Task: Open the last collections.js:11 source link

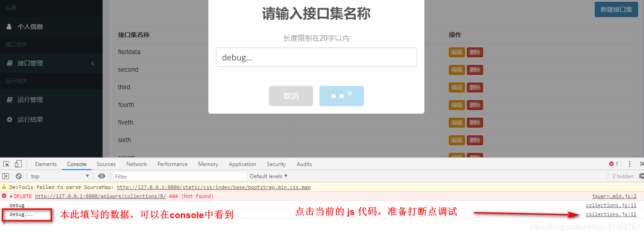Action: pyautogui.click(x=611, y=215)
